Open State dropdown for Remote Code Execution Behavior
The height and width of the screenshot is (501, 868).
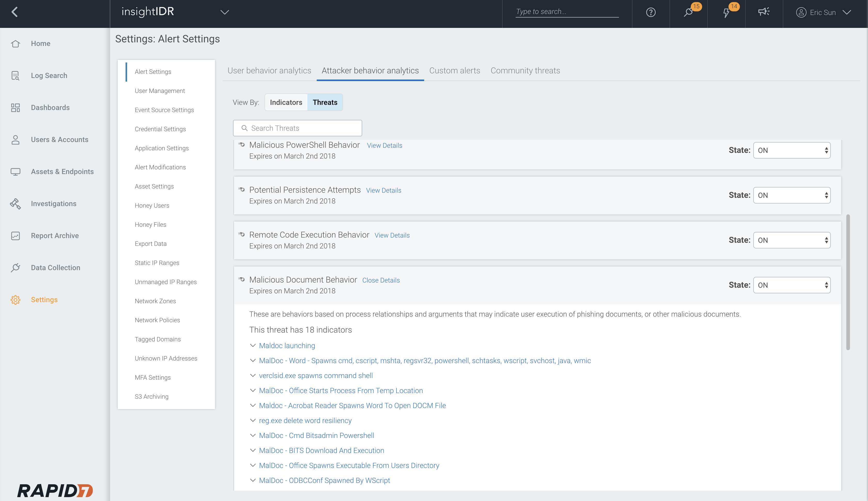[x=792, y=240]
